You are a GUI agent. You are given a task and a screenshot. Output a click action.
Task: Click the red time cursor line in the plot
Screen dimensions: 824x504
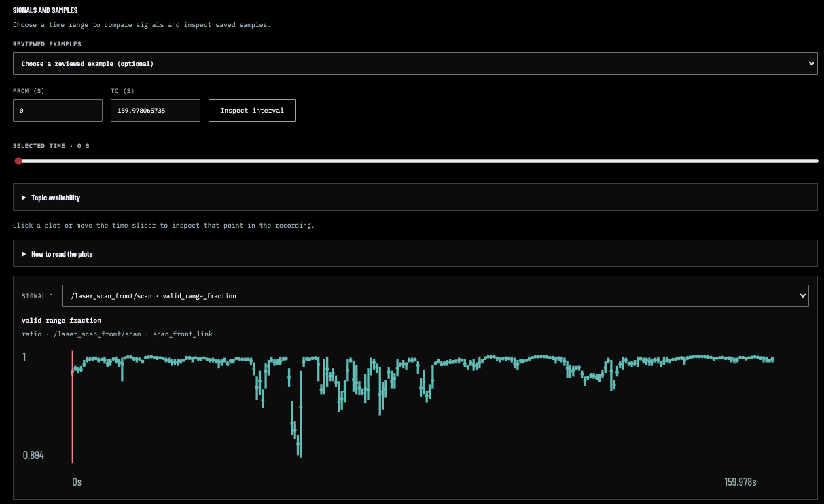(73, 406)
